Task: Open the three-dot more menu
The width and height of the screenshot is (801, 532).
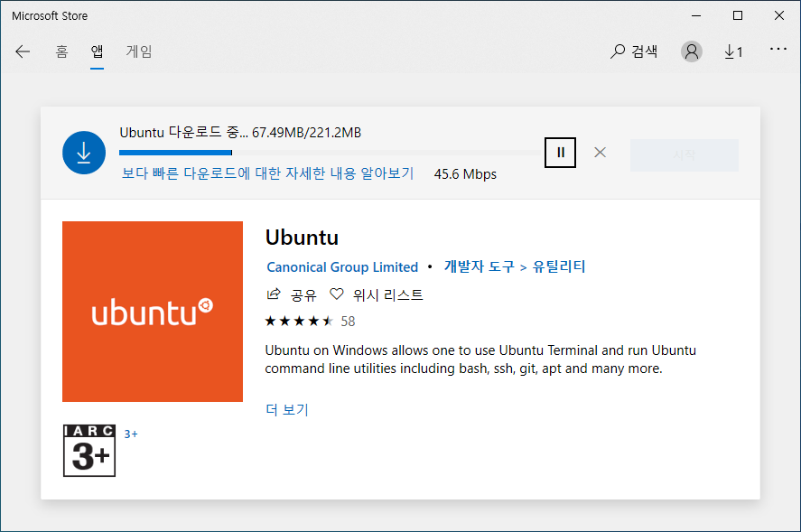Action: tap(778, 49)
